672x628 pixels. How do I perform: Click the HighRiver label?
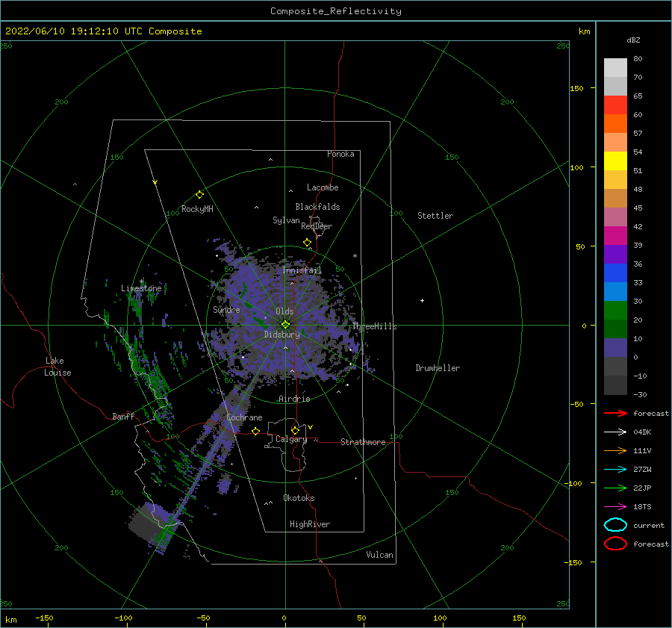(310, 524)
